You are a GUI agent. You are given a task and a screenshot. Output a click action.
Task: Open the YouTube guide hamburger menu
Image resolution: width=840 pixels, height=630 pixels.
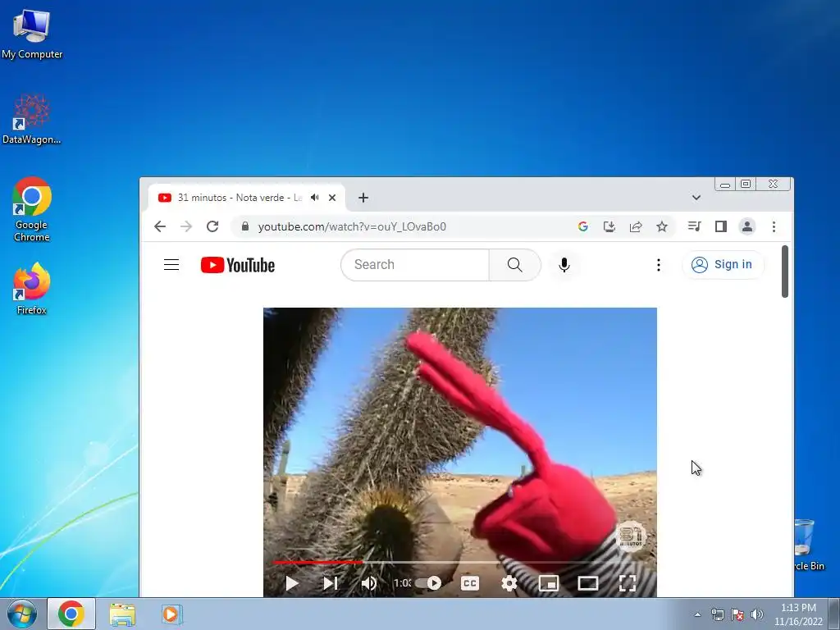click(171, 265)
